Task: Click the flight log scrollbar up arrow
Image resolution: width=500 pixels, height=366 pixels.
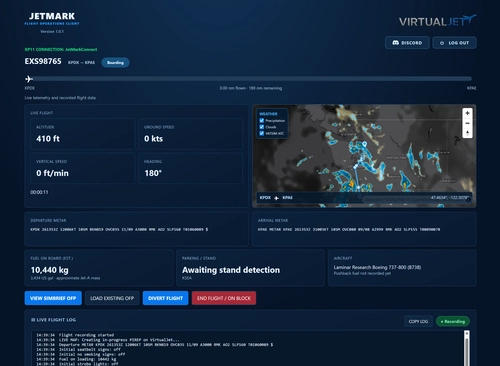Action: point(467,333)
